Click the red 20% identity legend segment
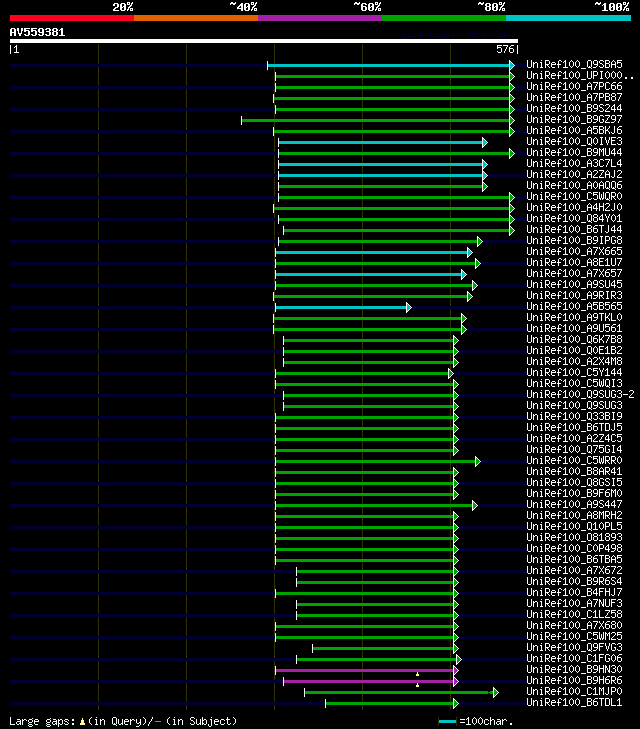Image resolution: width=640 pixels, height=729 pixels. [x=72, y=18]
